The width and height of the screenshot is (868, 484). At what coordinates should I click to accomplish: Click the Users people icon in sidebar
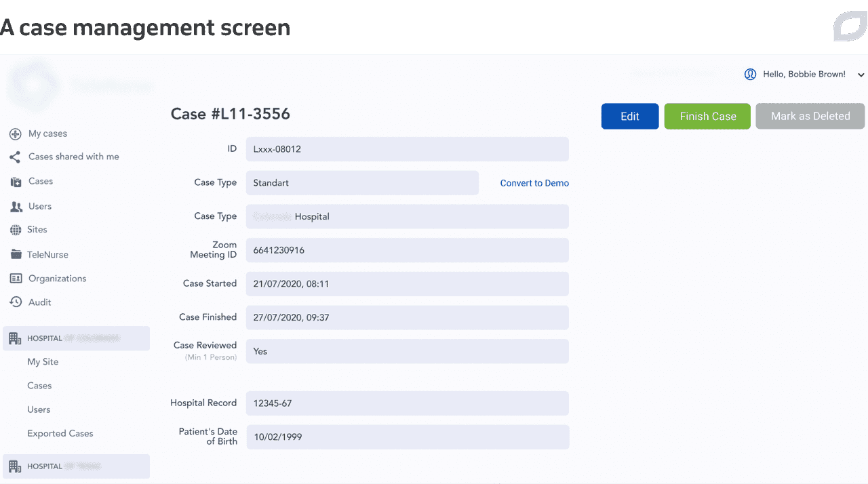(16, 207)
